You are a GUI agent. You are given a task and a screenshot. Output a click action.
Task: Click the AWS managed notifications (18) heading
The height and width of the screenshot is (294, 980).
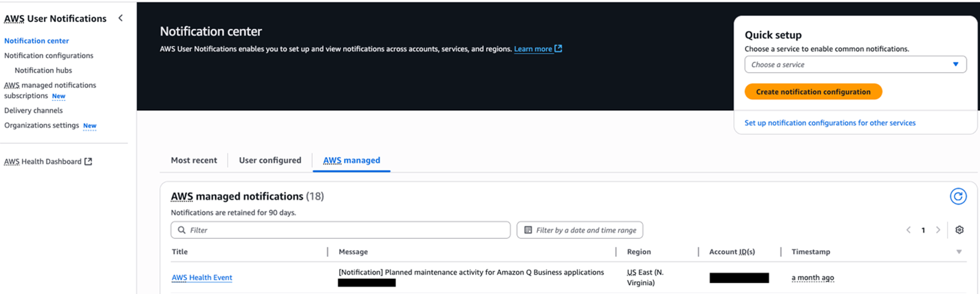coord(248,196)
